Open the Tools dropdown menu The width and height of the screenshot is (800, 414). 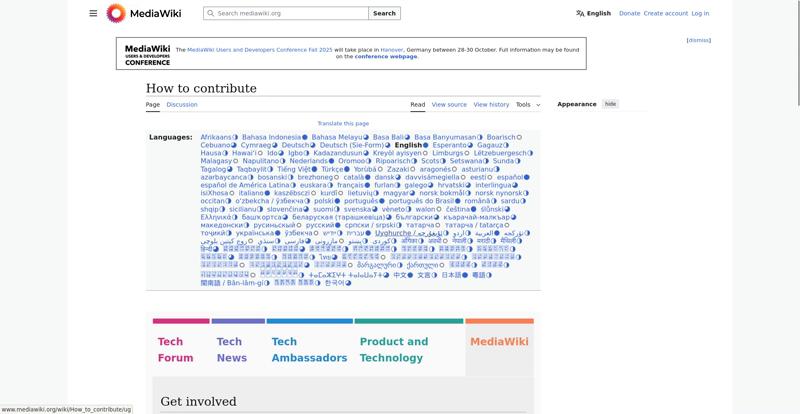(x=527, y=104)
